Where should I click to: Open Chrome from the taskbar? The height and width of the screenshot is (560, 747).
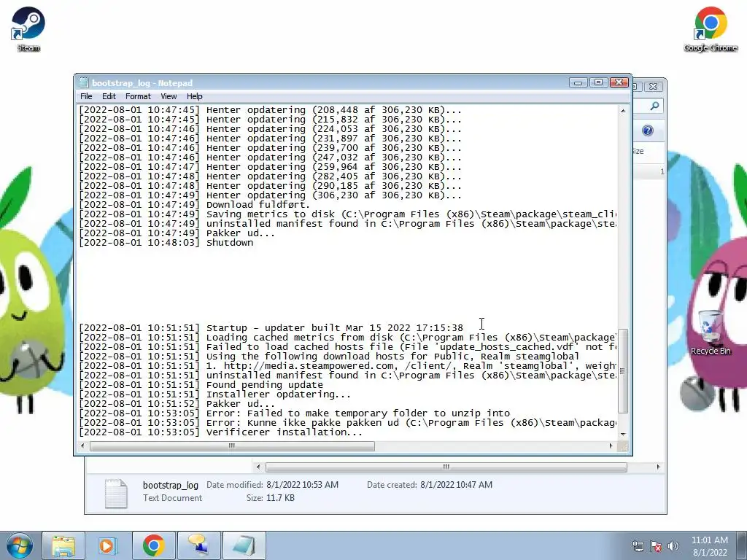coord(153,545)
